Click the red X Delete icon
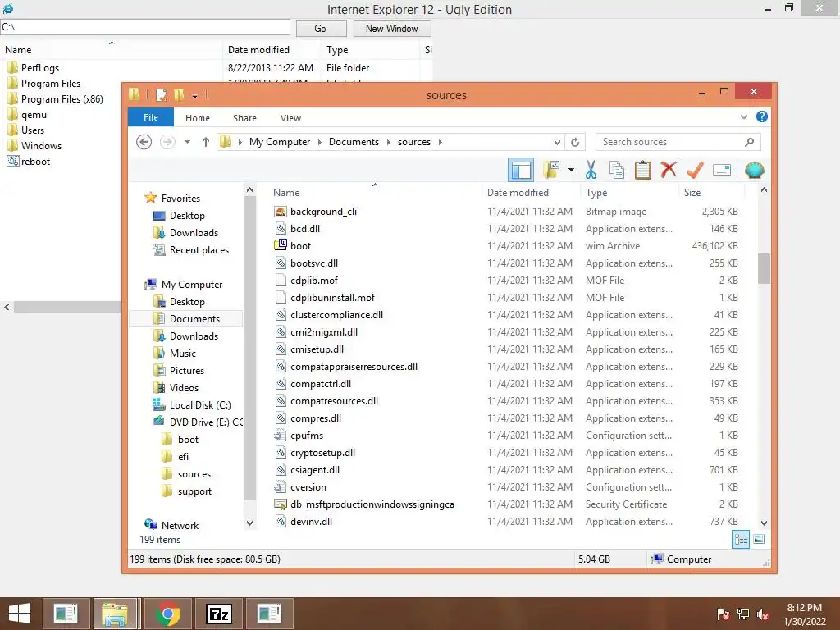 click(669, 171)
